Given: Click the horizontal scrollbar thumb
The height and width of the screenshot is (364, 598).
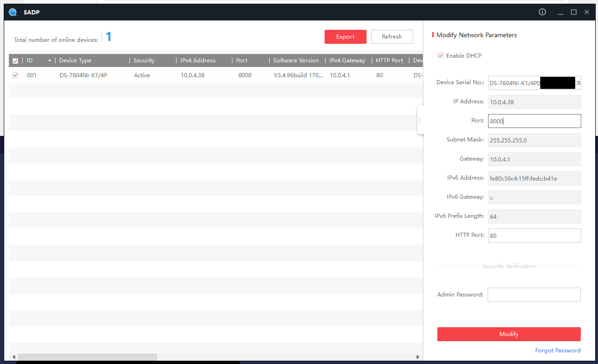Looking at the screenshot, I should (x=87, y=357).
